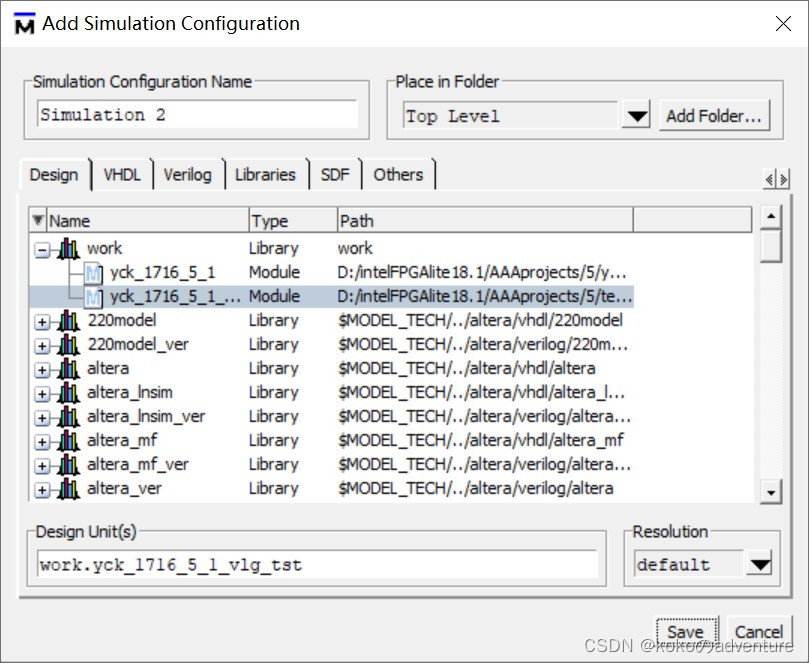Click the Save button
The width and height of the screenshot is (809, 663).
pos(686,632)
